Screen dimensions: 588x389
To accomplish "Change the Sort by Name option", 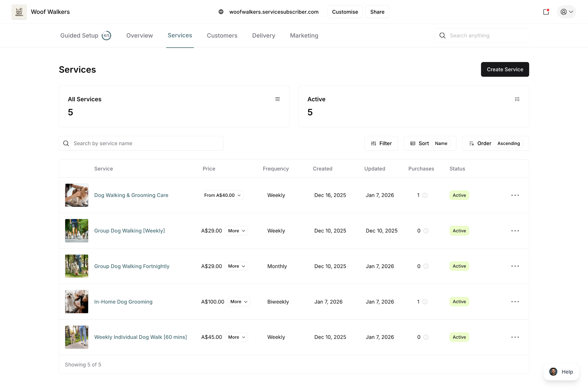I will coord(441,143).
